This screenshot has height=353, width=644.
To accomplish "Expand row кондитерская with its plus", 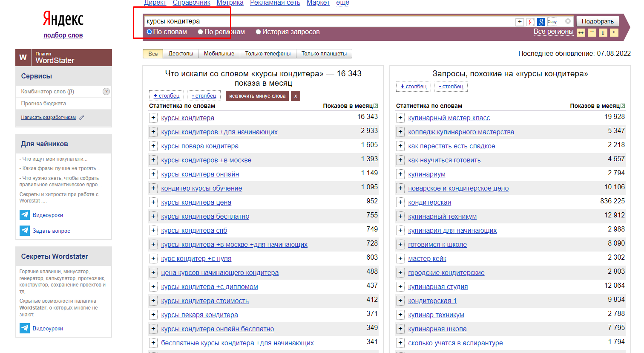I will click(x=400, y=202).
